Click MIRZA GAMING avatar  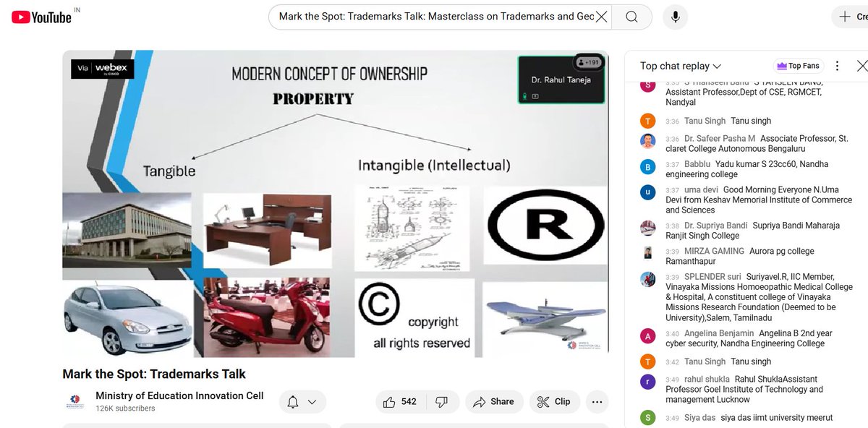(648, 253)
